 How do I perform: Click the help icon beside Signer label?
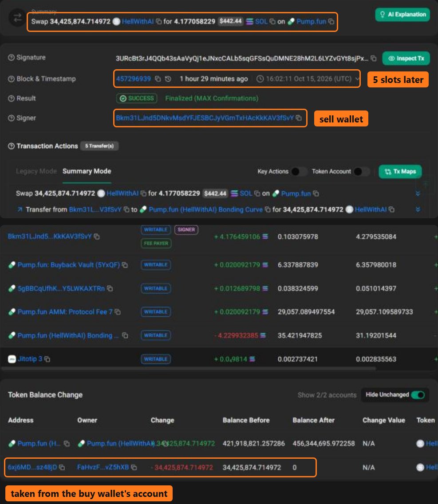[x=11, y=118]
